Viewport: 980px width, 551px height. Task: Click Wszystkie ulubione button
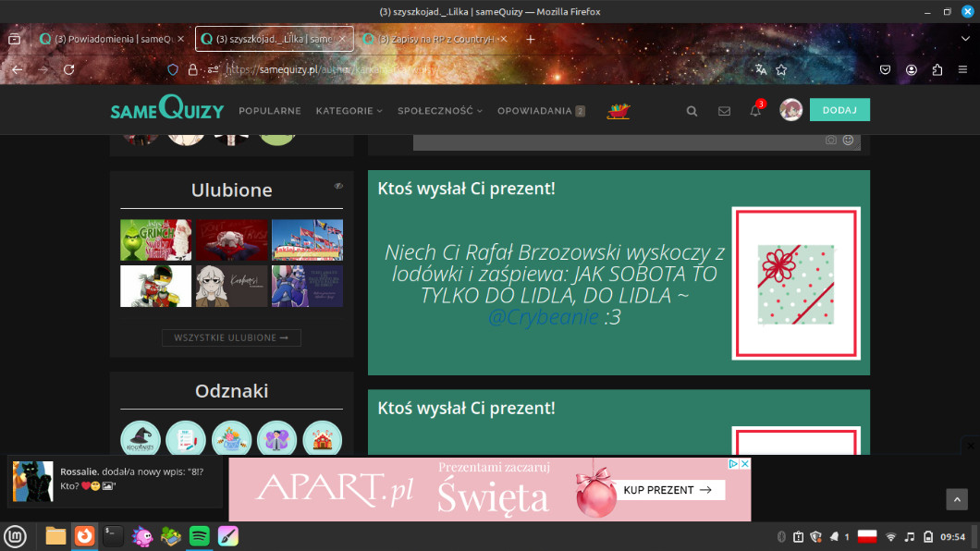(x=231, y=338)
